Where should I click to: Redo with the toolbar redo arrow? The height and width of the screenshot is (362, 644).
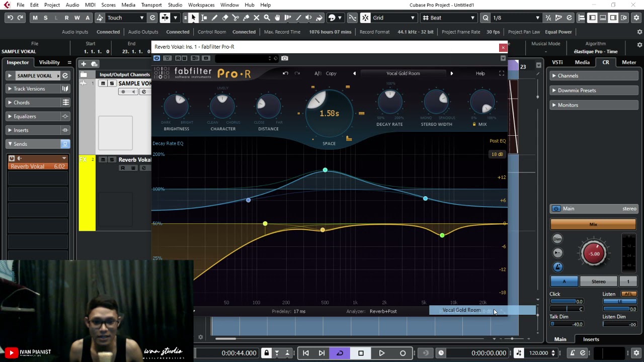point(20,18)
